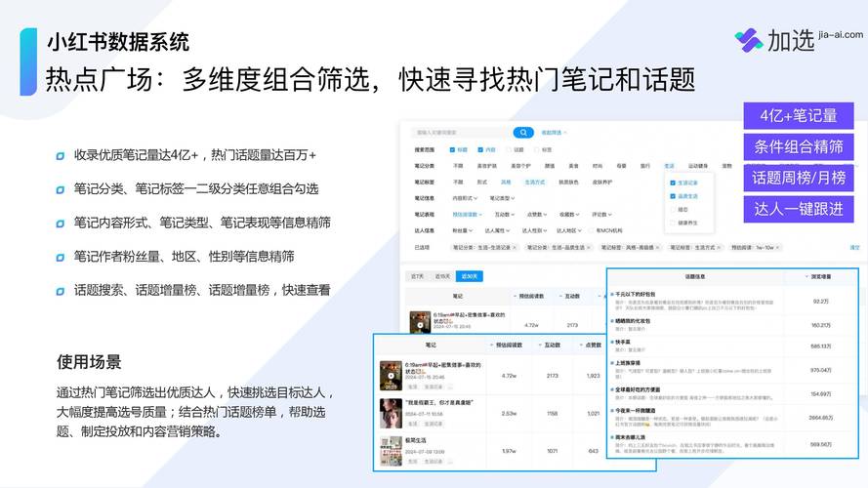Image resolution: width=868 pixels, height=488 pixels.
Task: Expand the 评论数 filter dropdown
Action: pos(601,214)
